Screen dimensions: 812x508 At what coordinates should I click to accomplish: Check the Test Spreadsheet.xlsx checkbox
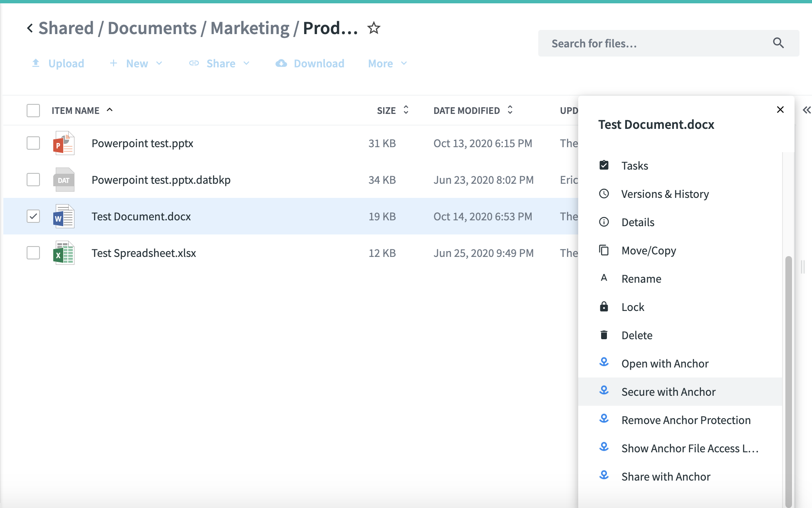point(33,253)
